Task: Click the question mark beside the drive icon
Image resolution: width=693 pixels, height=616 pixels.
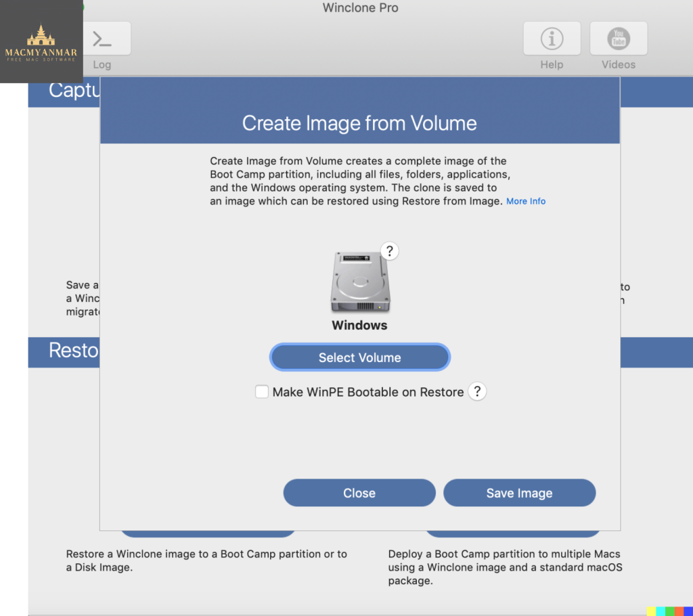Action: [x=389, y=251]
